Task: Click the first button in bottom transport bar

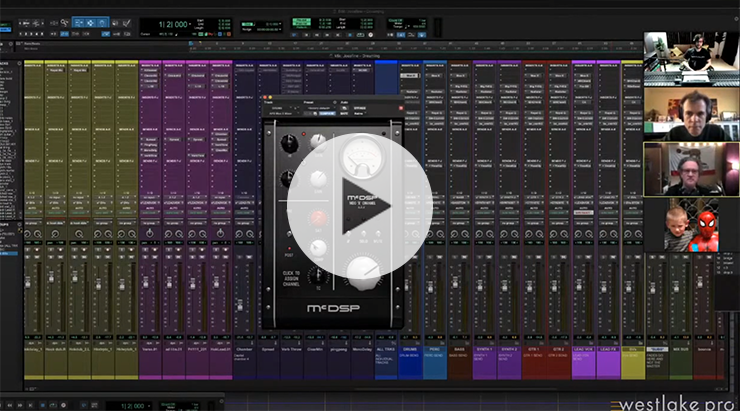Action: coord(9,405)
